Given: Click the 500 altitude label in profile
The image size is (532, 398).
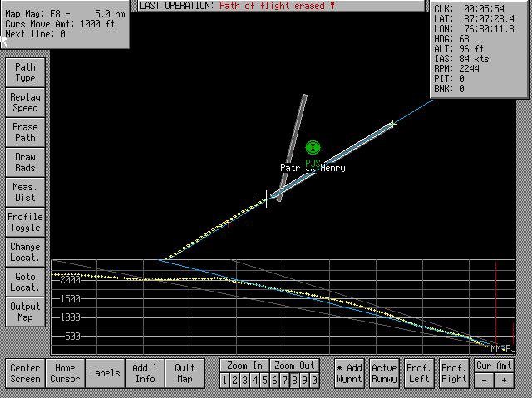Looking at the screenshot, I should pyautogui.click(x=71, y=337).
